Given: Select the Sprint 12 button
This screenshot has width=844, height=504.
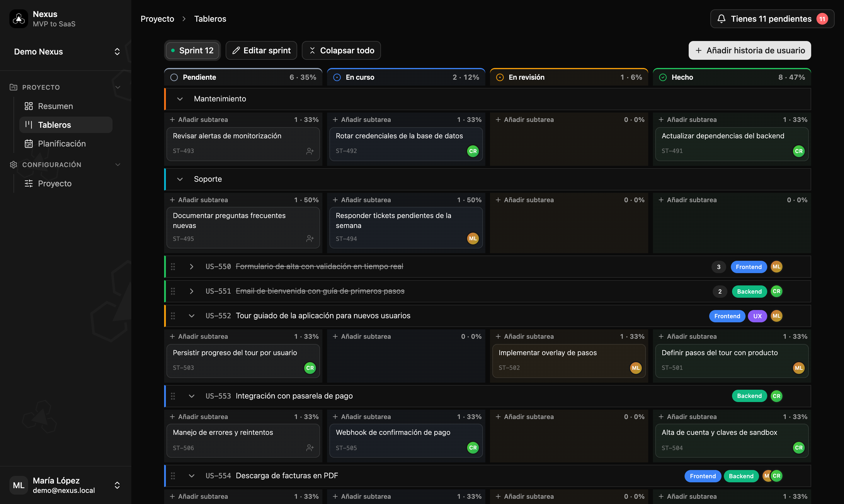Looking at the screenshot, I should coord(192,50).
